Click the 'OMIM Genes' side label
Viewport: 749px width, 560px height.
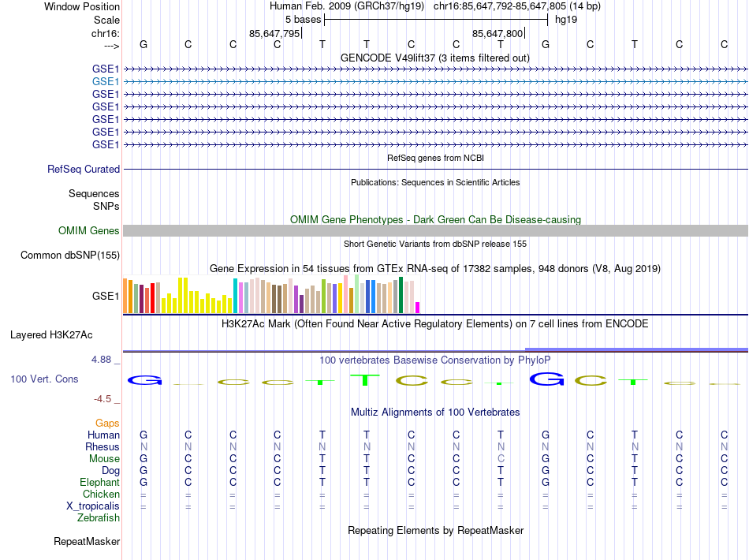89,231
